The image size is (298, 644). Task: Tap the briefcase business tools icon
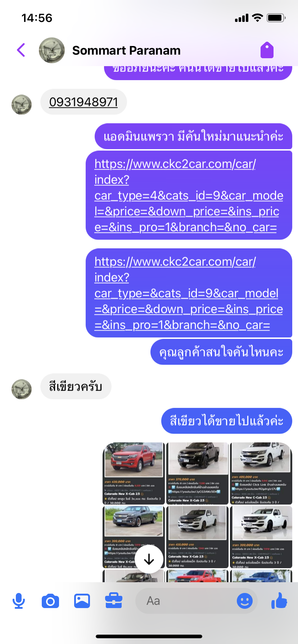click(x=114, y=601)
